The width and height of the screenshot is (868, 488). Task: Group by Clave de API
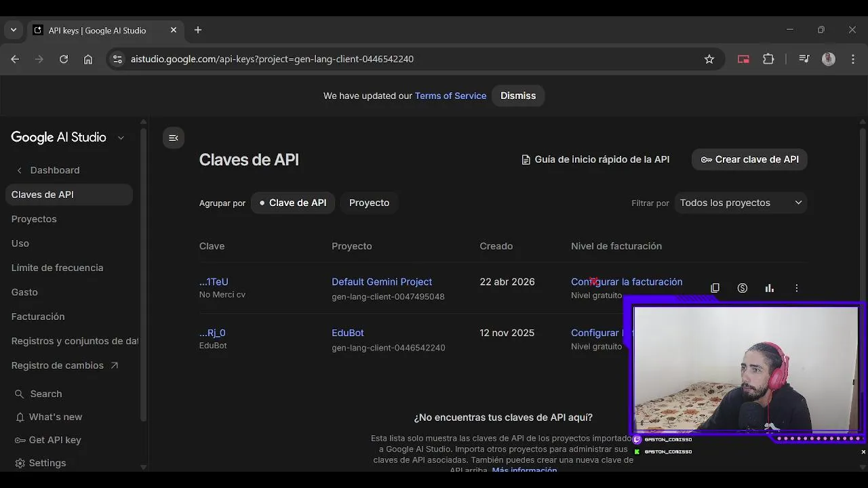pyautogui.click(x=293, y=203)
